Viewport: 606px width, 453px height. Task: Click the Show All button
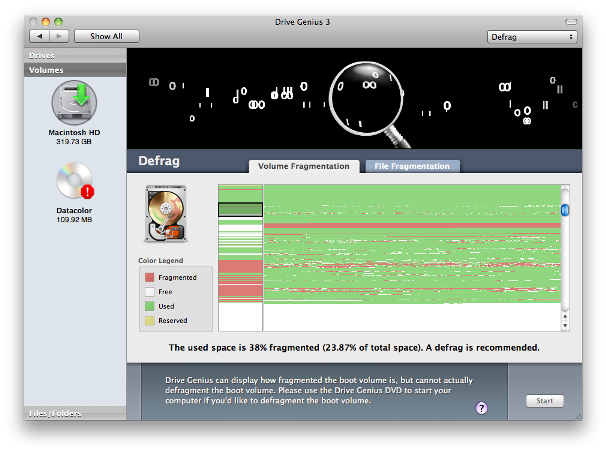(107, 36)
